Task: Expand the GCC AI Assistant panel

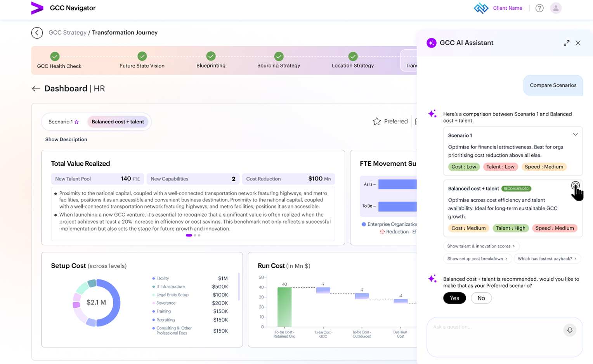Action: (x=567, y=43)
